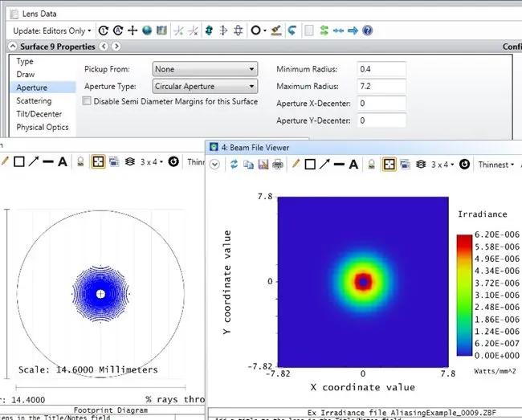
Task: Click the crossed-circle icon in Lens Data toolbar
Action: coord(238,31)
